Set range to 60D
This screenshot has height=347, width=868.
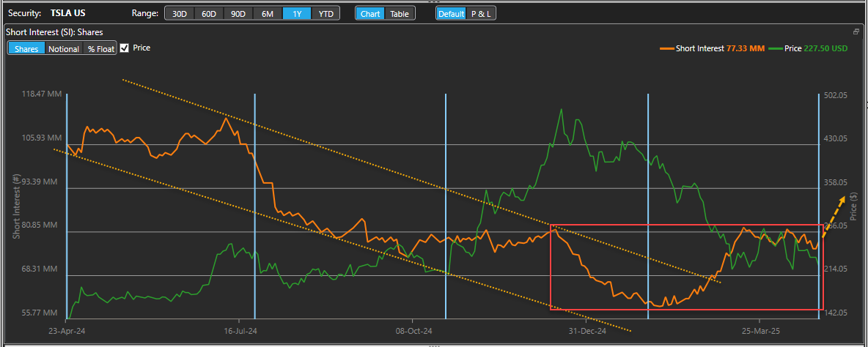209,14
